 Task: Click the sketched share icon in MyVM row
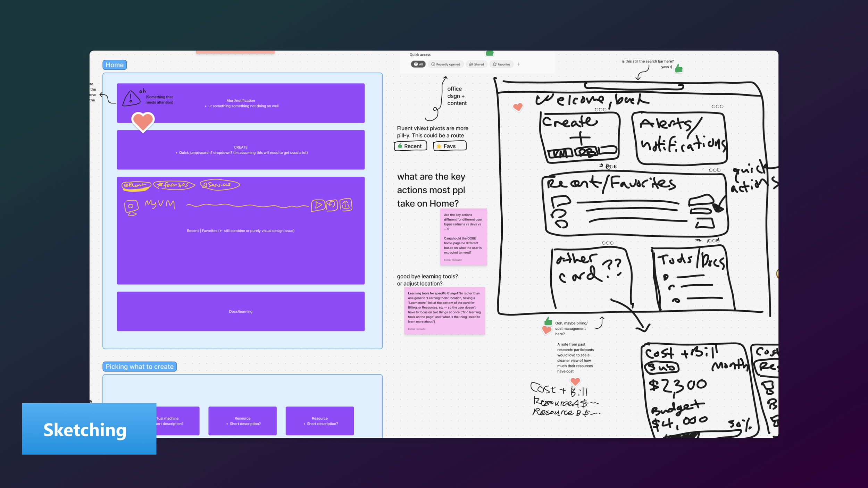(346, 205)
